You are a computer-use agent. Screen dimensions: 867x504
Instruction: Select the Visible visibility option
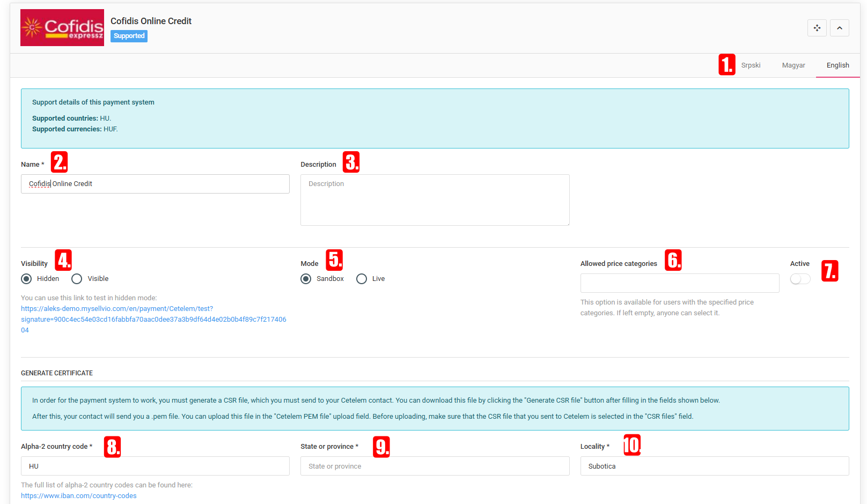[77, 279]
